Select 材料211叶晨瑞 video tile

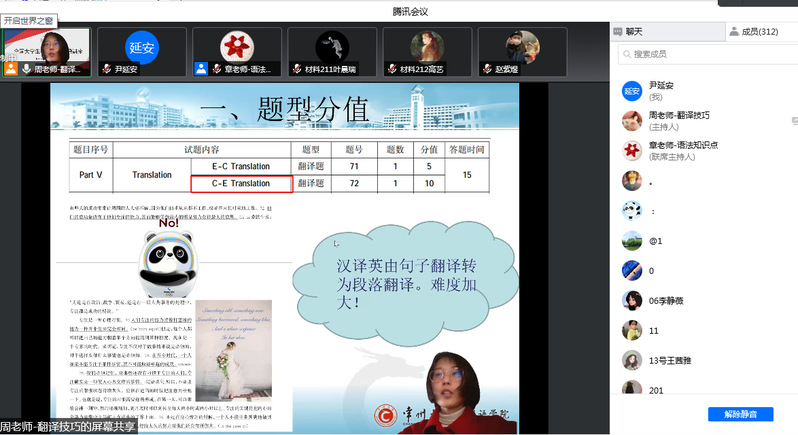tap(332, 52)
